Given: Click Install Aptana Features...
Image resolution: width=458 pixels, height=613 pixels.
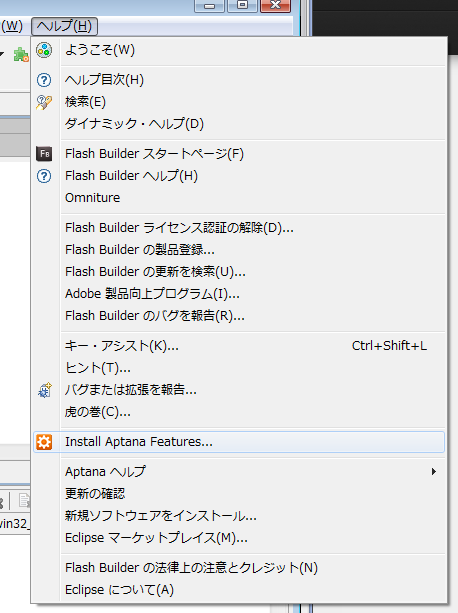Looking at the screenshot, I should tap(239, 442).
